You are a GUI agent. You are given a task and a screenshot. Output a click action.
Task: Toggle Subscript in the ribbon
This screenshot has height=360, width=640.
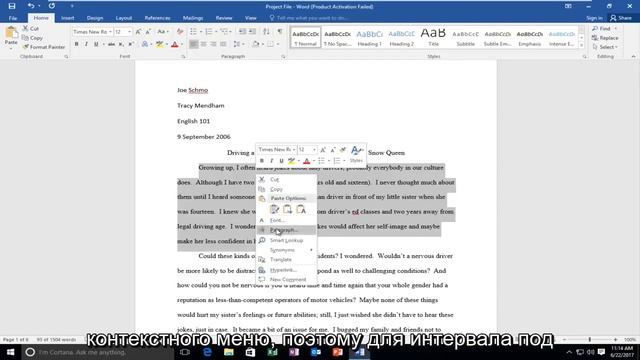[121, 44]
